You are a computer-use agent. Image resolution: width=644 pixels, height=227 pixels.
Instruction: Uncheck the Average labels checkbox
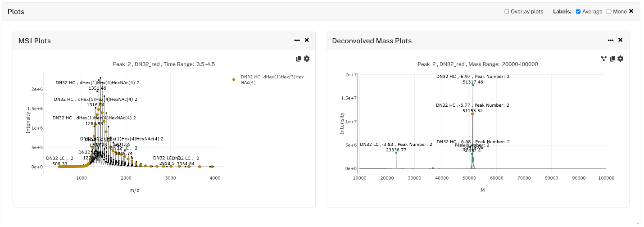tap(578, 12)
